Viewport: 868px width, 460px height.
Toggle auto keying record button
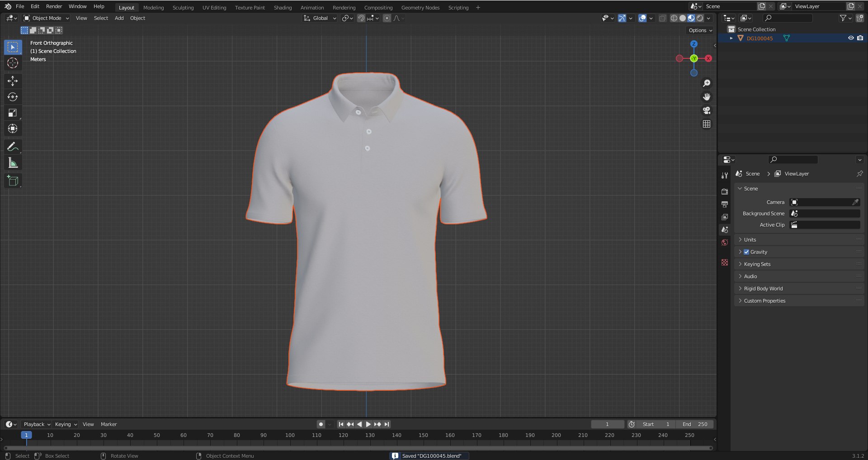coord(321,424)
